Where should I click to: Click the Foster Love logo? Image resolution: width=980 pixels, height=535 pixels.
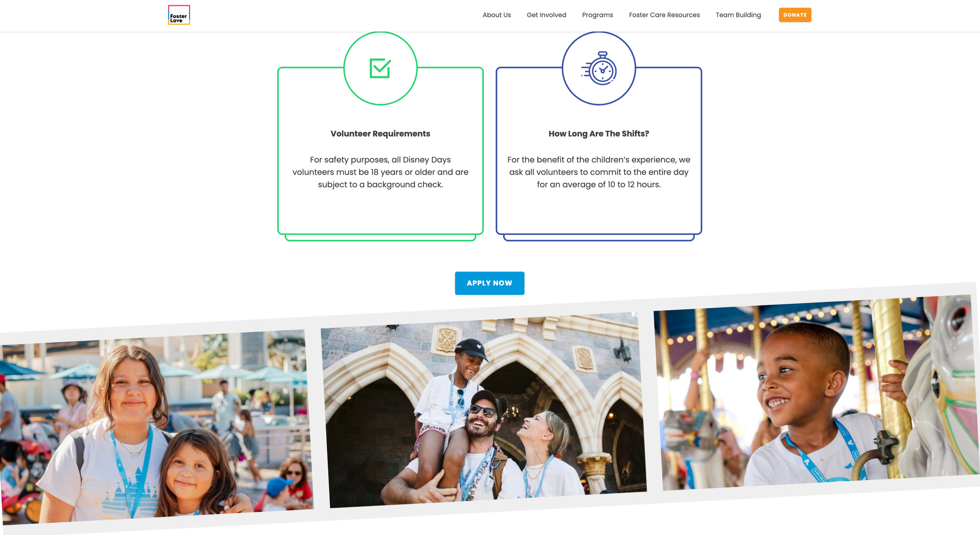tap(179, 15)
